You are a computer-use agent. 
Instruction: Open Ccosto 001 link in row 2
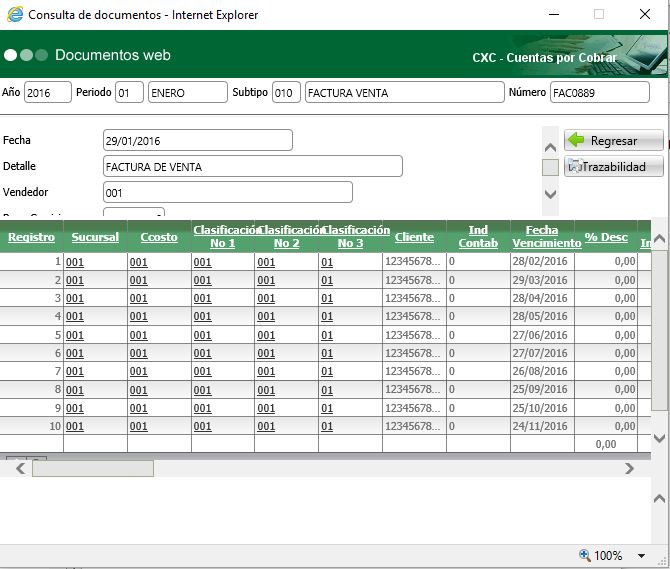pyautogui.click(x=138, y=280)
